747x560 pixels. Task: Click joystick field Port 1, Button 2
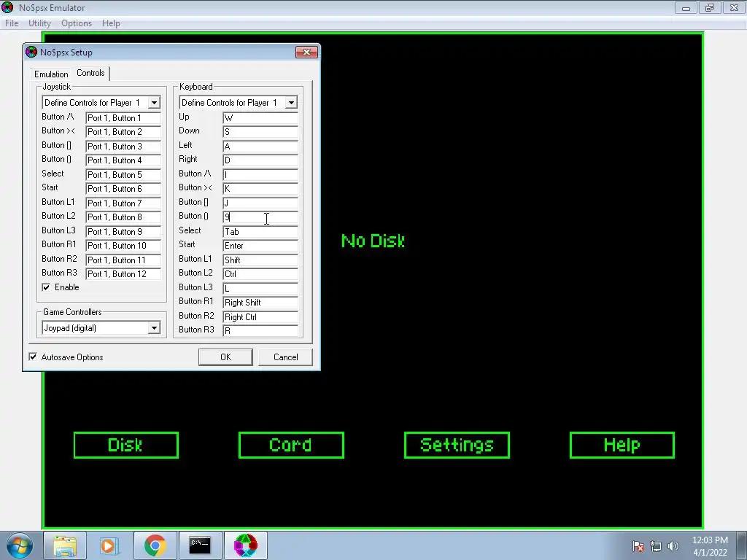point(123,132)
